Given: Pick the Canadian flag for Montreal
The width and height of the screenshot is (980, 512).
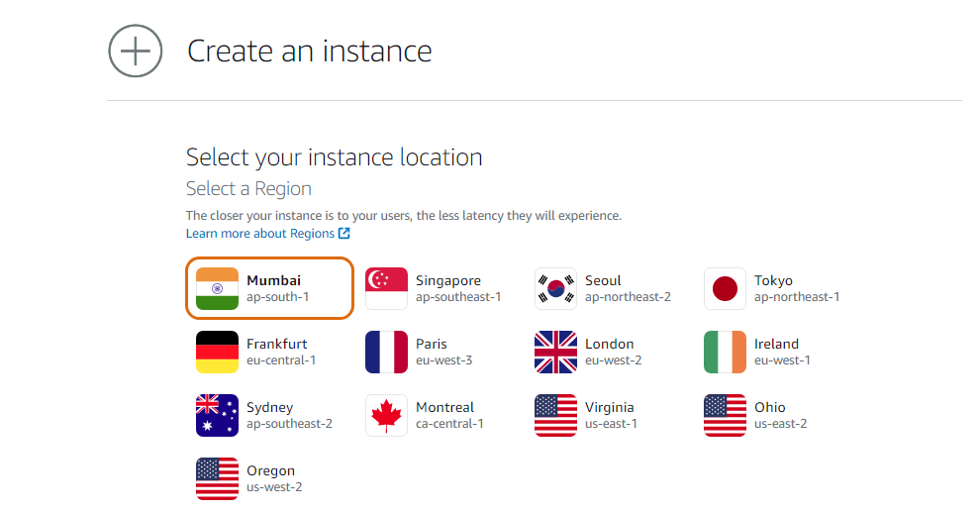Looking at the screenshot, I should click(x=386, y=415).
